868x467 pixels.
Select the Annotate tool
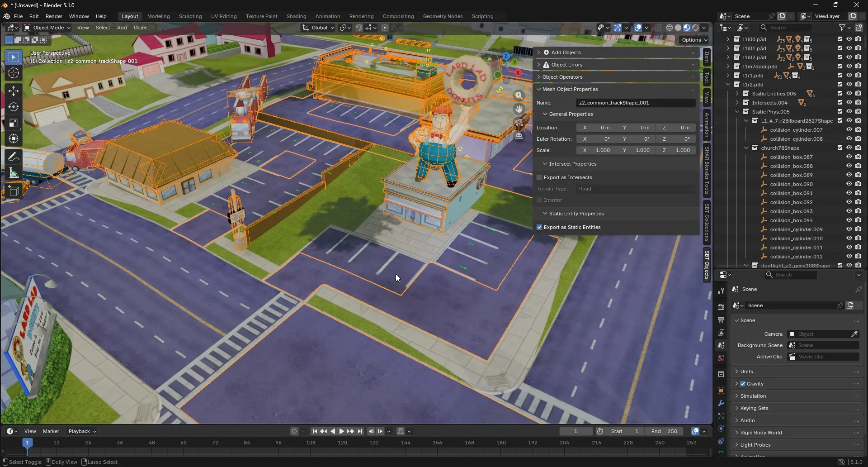(x=14, y=157)
